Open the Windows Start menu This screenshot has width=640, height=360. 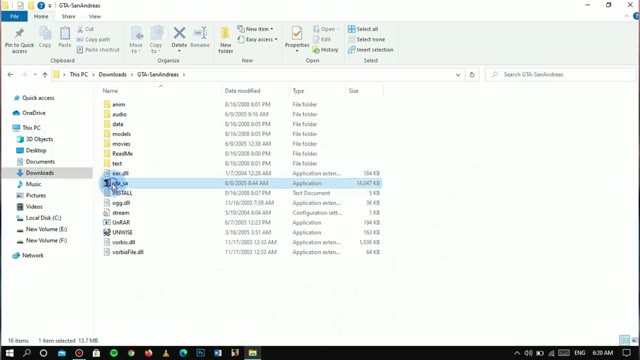tap(9, 353)
